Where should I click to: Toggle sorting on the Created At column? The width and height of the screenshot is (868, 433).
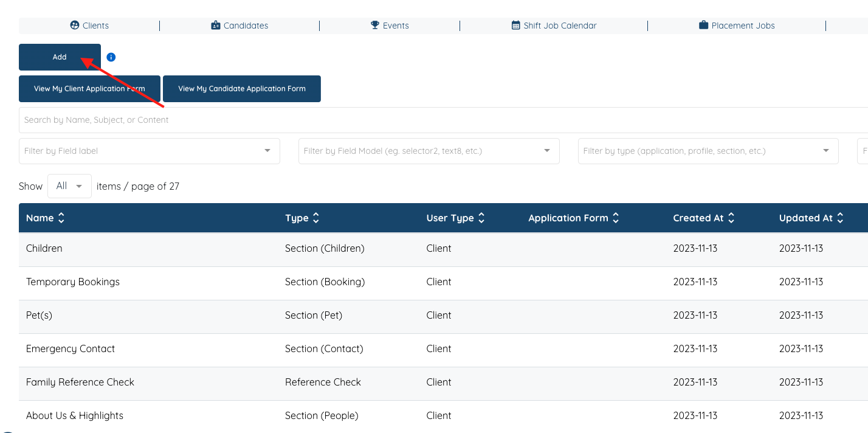(x=731, y=218)
